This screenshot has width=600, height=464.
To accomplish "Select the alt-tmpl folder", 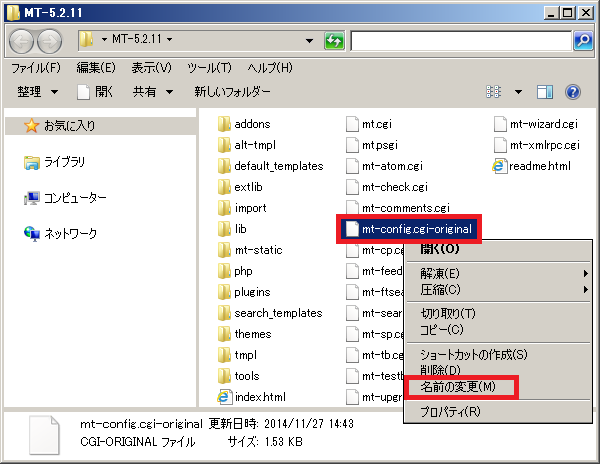I will tap(246, 145).
